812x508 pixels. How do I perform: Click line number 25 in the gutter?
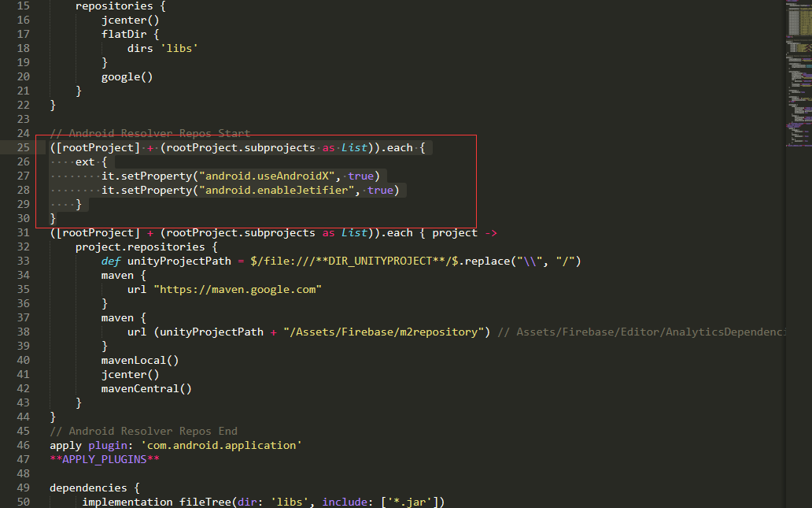point(24,148)
